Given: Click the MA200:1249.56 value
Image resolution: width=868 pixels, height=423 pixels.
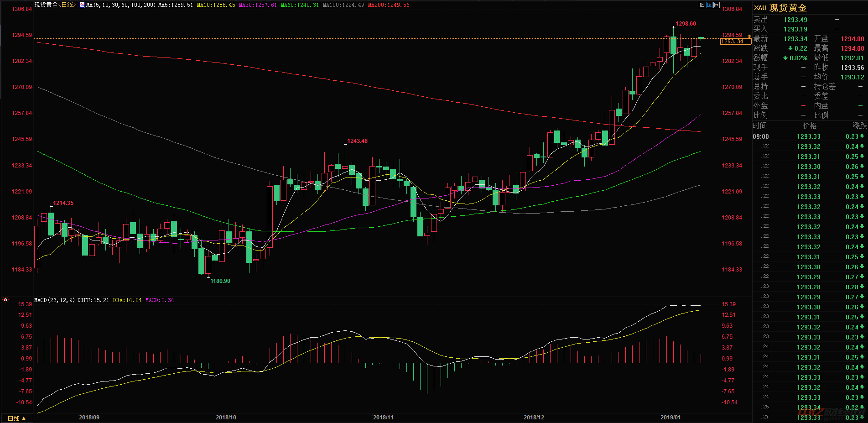Looking at the screenshot, I should [389, 5].
